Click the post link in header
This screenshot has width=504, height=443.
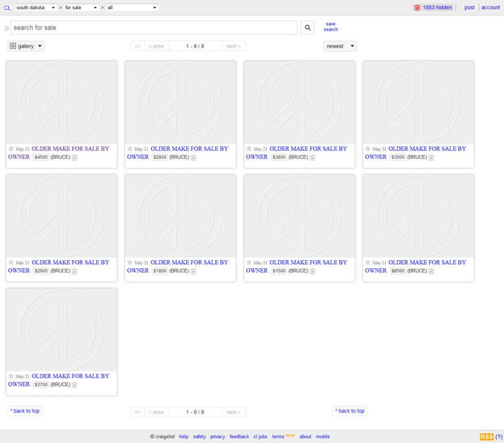pos(469,7)
